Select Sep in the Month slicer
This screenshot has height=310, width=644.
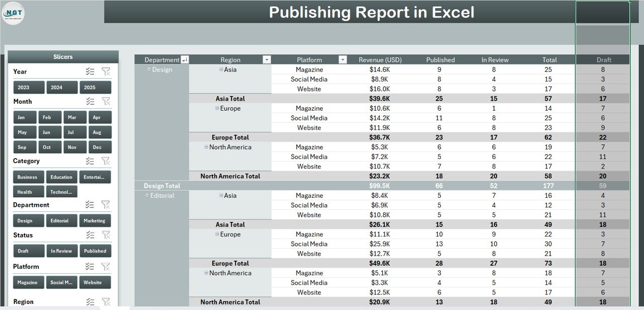point(25,147)
